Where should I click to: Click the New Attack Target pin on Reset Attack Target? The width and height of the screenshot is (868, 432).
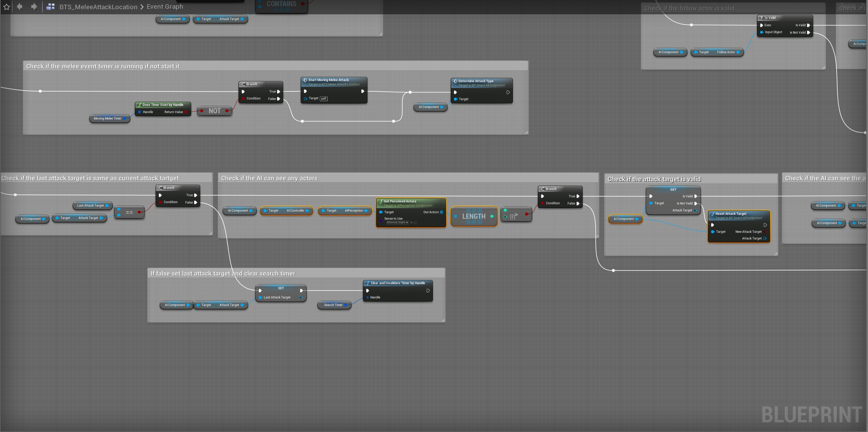[x=765, y=232]
